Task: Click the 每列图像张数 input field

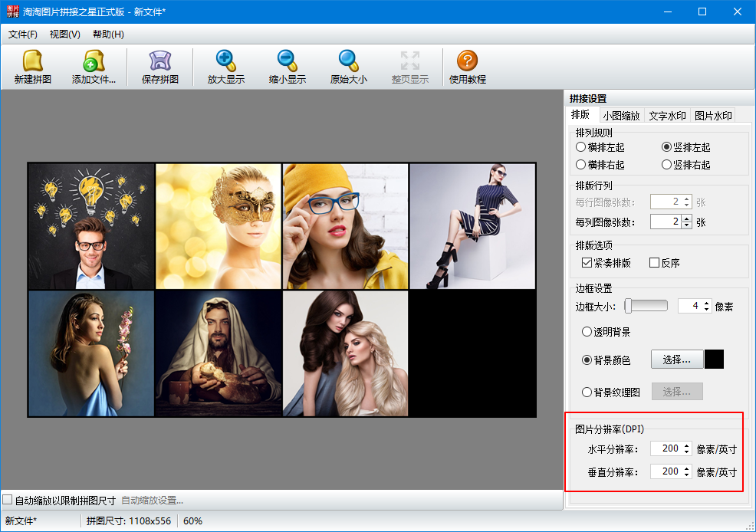Action: (666, 222)
